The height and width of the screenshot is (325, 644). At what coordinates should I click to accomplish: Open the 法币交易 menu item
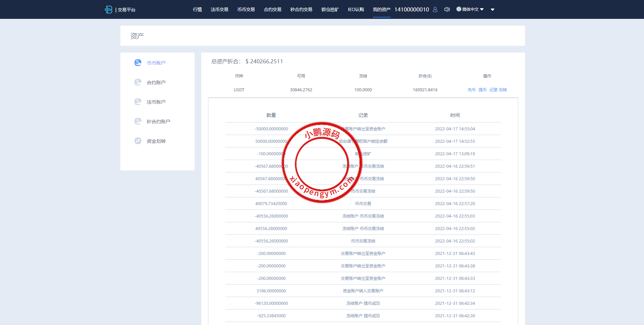pos(219,9)
